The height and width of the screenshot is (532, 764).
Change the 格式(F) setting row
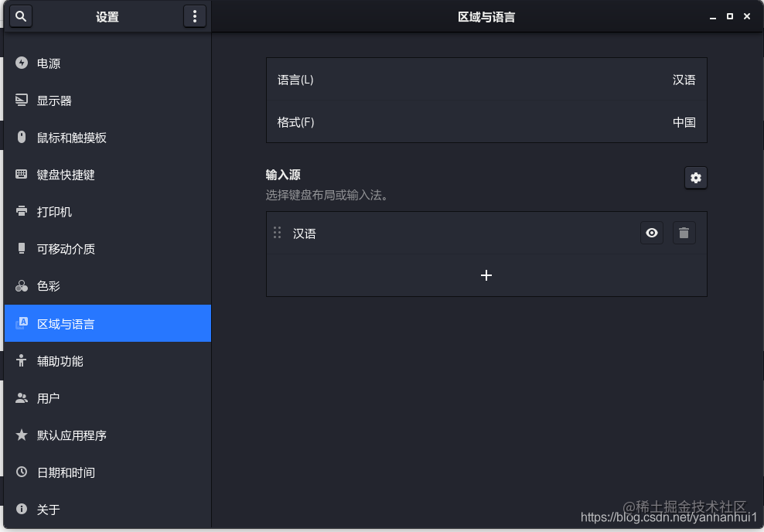click(x=486, y=122)
